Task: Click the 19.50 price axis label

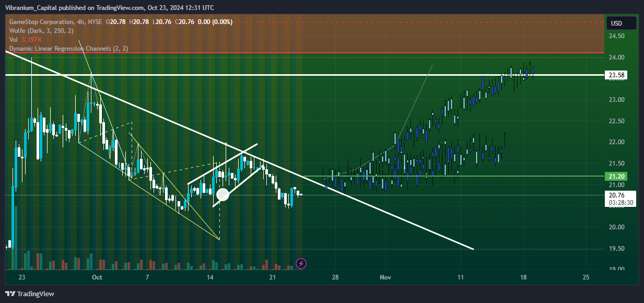Action: (617, 249)
